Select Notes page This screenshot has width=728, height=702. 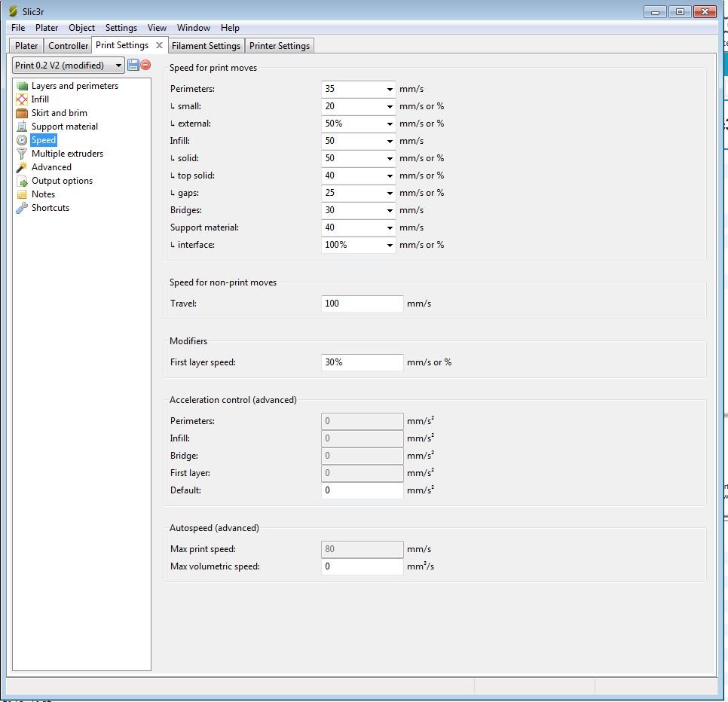[43, 194]
